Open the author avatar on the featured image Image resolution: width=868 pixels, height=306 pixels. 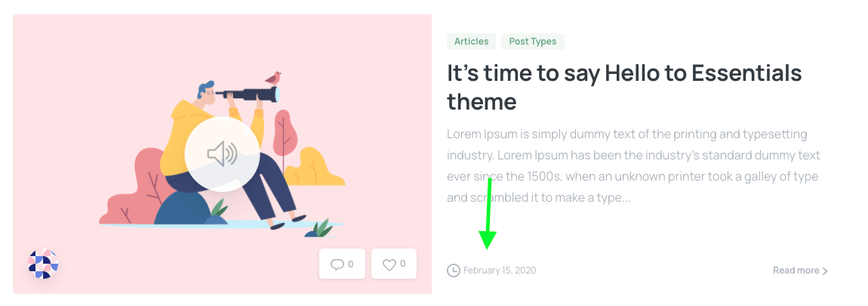point(43,264)
